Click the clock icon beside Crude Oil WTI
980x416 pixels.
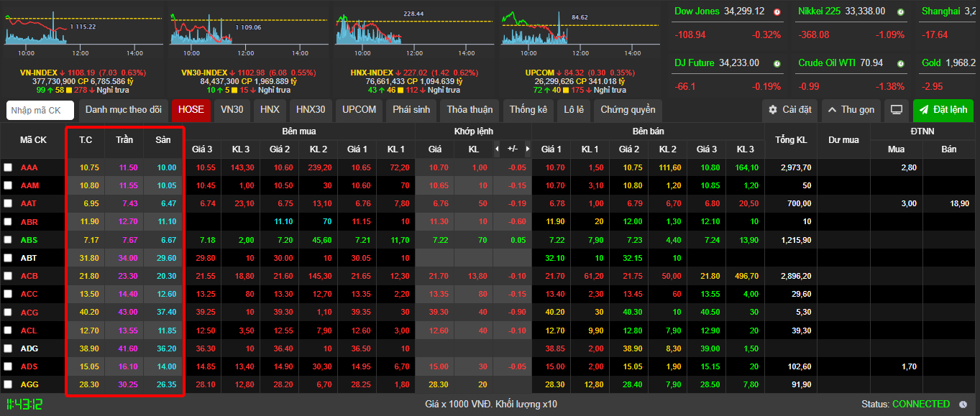pyautogui.click(x=902, y=63)
